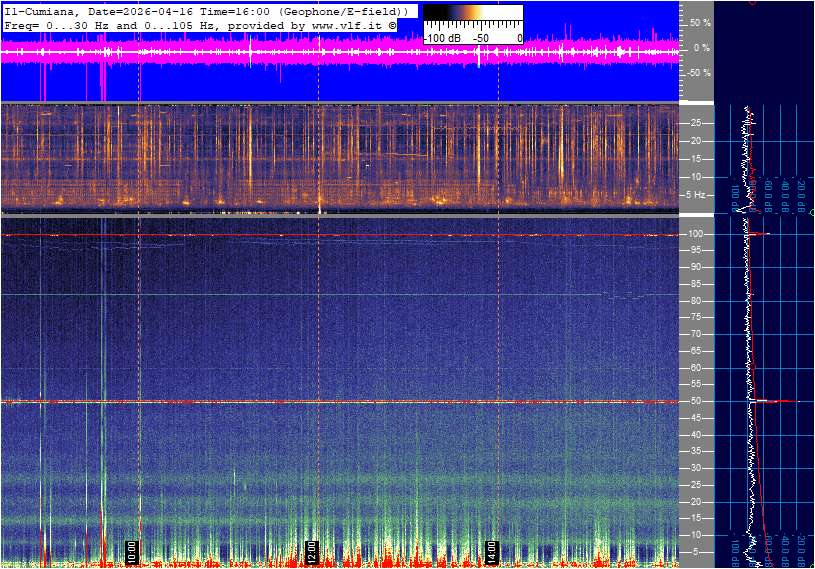Click the 100 Hz frequency axis label
The width and height of the screenshot is (815, 569).
pos(695,234)
